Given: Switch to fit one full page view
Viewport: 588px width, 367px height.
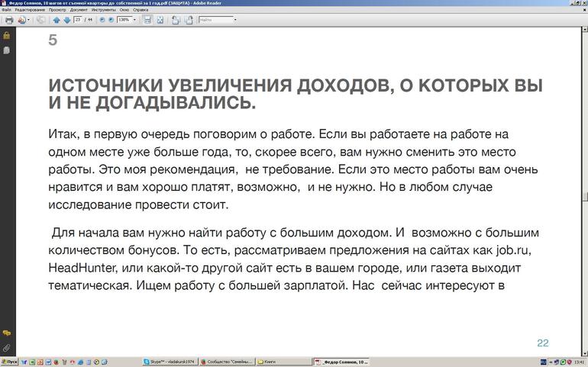Looking at the screenshot, I should pos(160,20).
